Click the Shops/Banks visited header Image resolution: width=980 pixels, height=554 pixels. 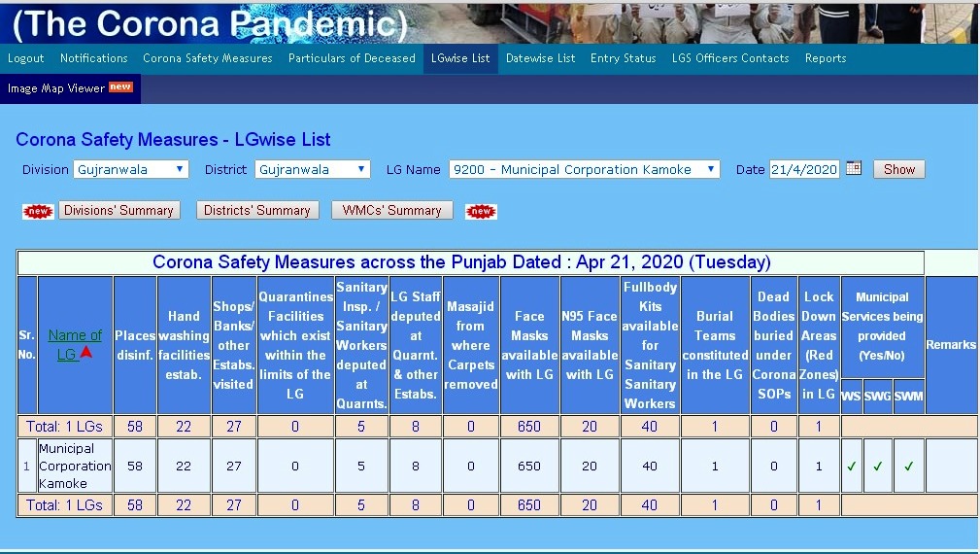[234, 345]
